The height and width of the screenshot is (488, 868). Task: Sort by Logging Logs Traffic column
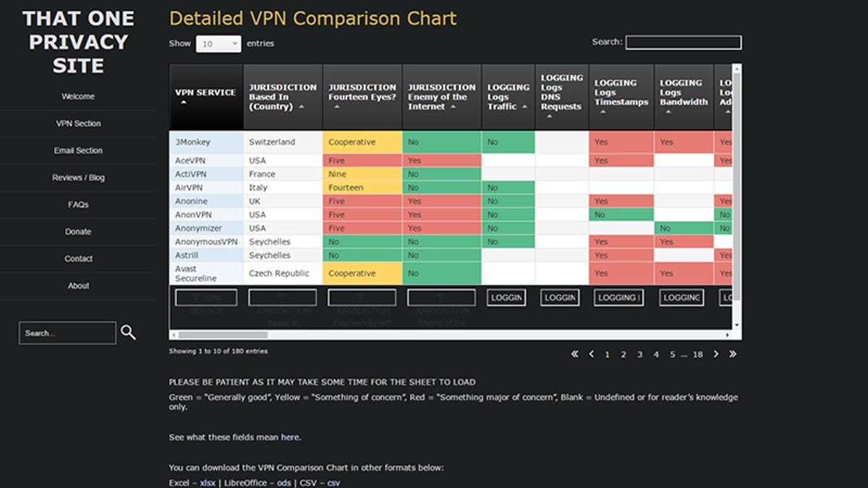coord(509,97)
